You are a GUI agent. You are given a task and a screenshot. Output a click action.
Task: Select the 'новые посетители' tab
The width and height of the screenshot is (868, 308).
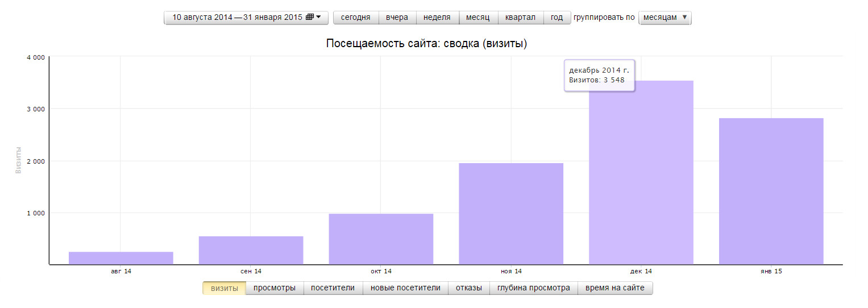(x=405, y=288)
